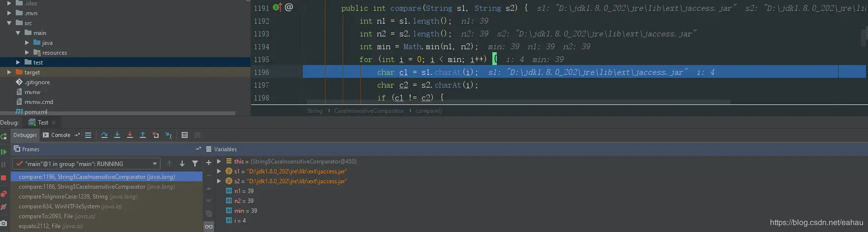Click String breadcrumb in editor

point(315,111)
